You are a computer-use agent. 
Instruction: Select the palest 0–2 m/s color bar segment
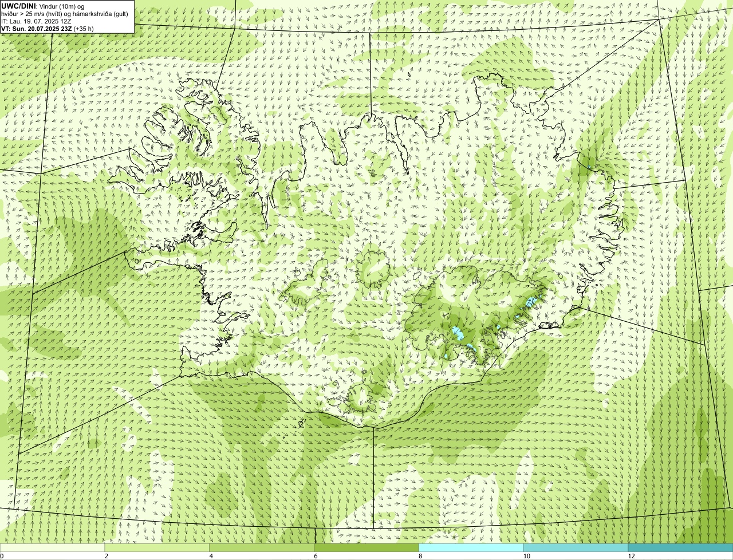53,548
